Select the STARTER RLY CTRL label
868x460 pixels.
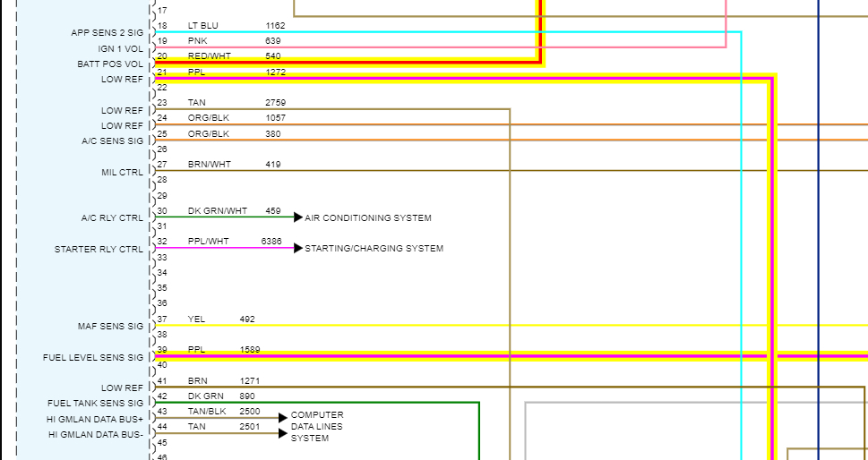tap(99, 250)
